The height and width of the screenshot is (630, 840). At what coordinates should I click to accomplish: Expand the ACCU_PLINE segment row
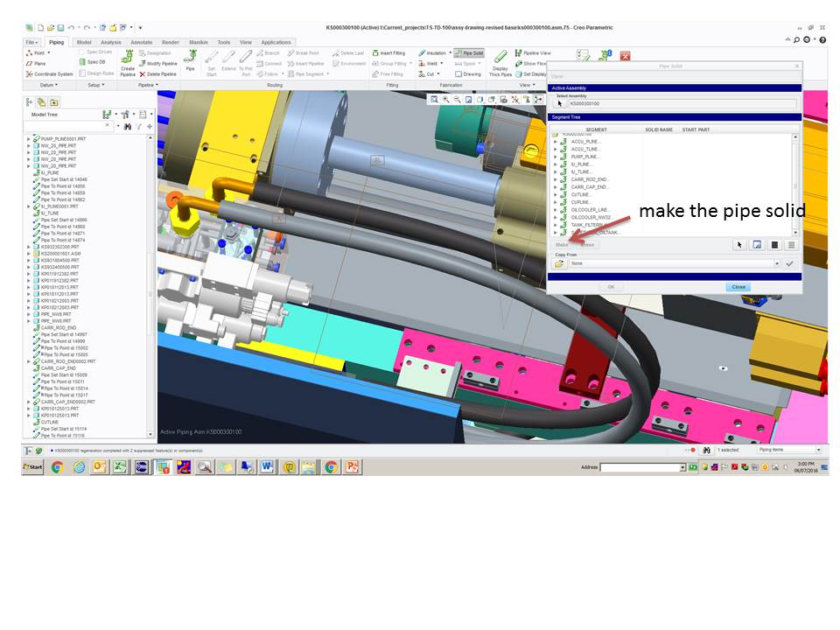556,142
